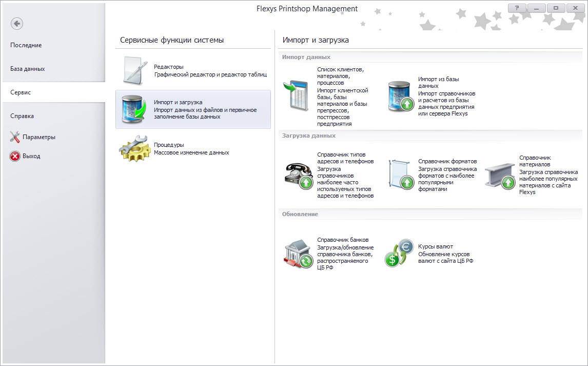Open Процедуры mass data change
The height and width of the screenshot is (366, 588).
(193, 148)
